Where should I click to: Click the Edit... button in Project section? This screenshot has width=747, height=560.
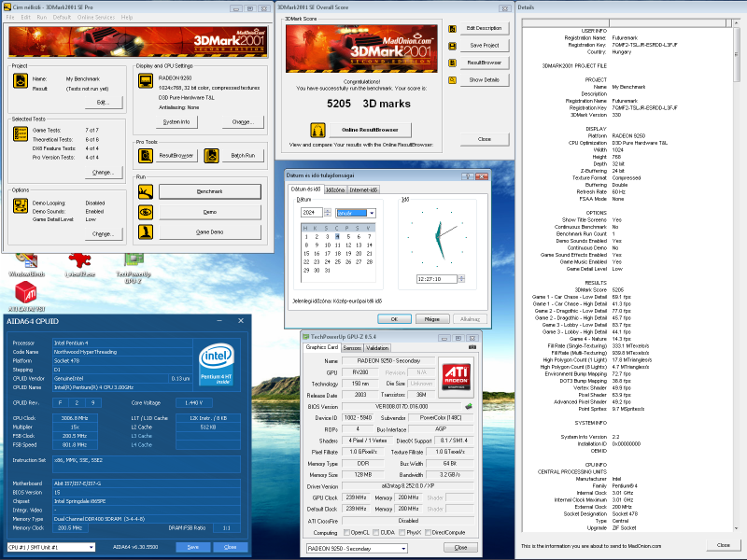click(x=103, y=103)
